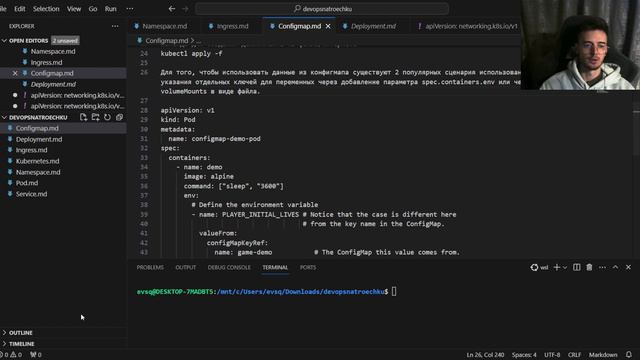Image resolution: width=640 pixels, height=360 pixels.
Task: Open Explorer views and more actions
Action: (x=115, y=26)
